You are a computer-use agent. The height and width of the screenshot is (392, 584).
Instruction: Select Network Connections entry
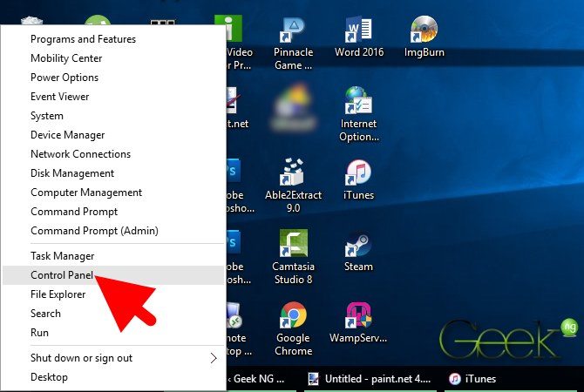[x=113, y=154]
